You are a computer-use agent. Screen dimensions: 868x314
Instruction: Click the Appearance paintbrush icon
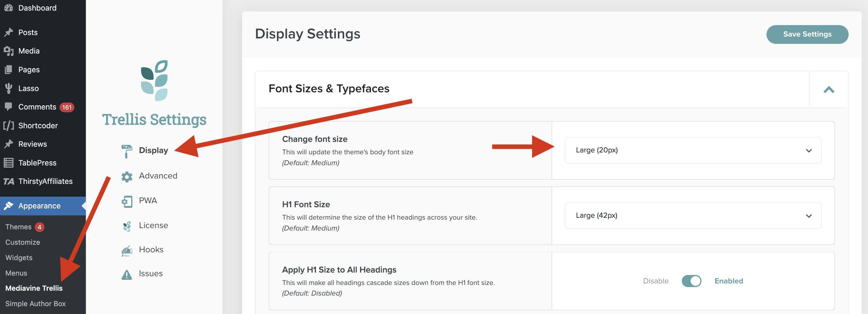point(8,206)
